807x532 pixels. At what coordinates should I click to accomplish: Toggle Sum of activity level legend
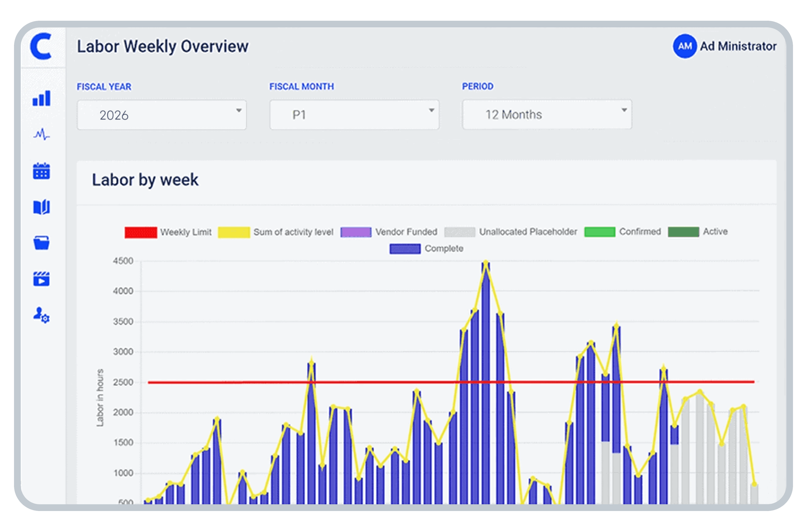click(275, 232)
